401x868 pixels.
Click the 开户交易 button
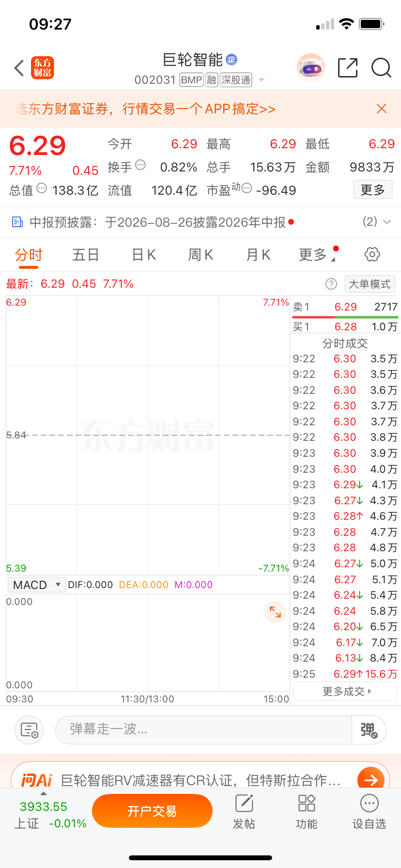152,811
